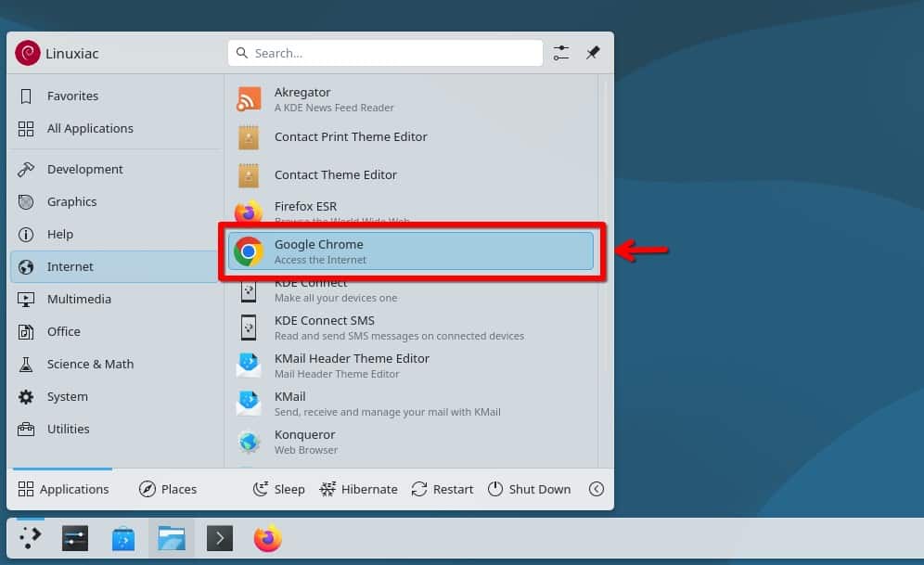
Task: Open Konqueror web browser
Action: [411, 442]
